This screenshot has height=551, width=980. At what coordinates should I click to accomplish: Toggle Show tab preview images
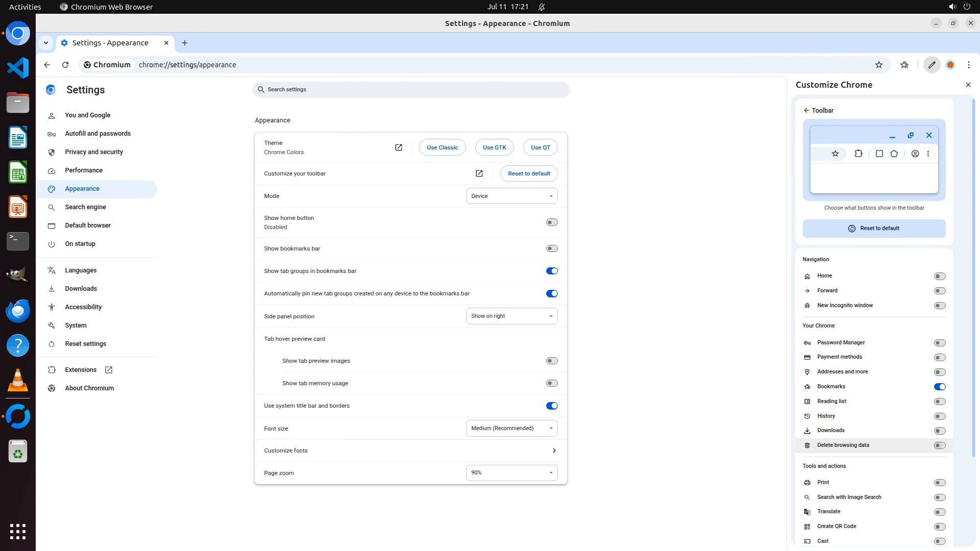[551, 361]
